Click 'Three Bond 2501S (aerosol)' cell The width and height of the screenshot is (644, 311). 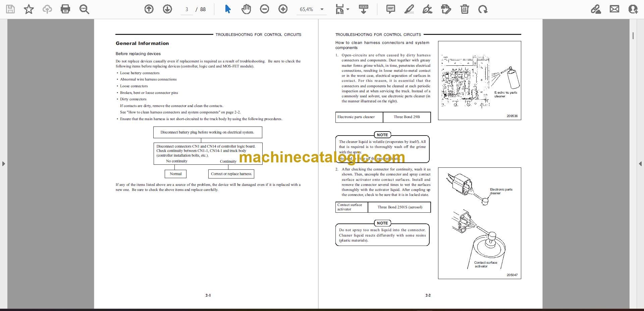click(399, 207)
